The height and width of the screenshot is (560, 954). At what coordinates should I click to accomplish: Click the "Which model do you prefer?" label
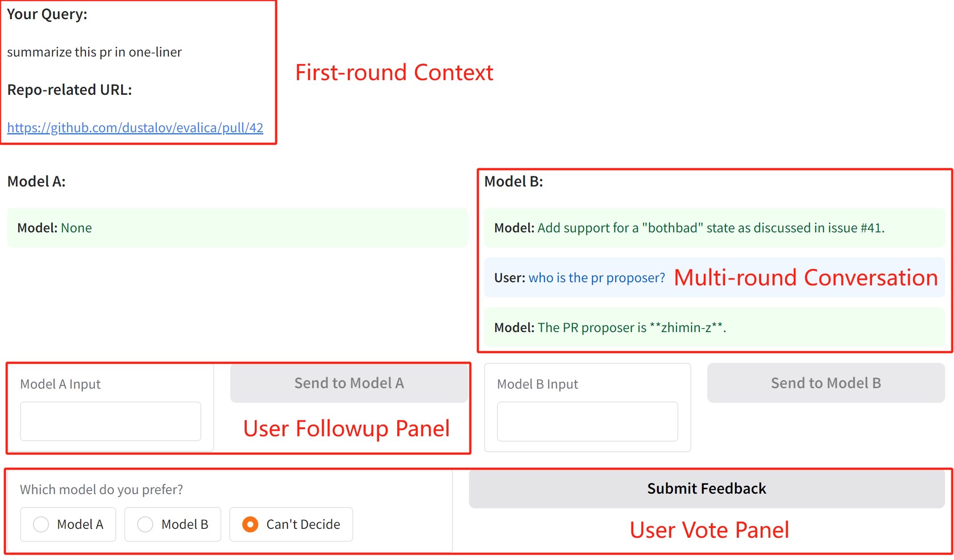click(x=102, y=490)
